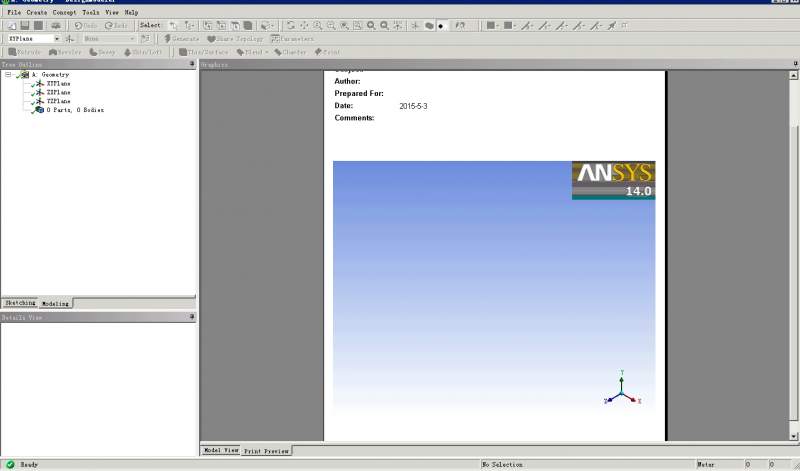Image resolution: width=800 pixels, height=471 pixels.
Task: Click the Look At icon
Action: (460, 26)
